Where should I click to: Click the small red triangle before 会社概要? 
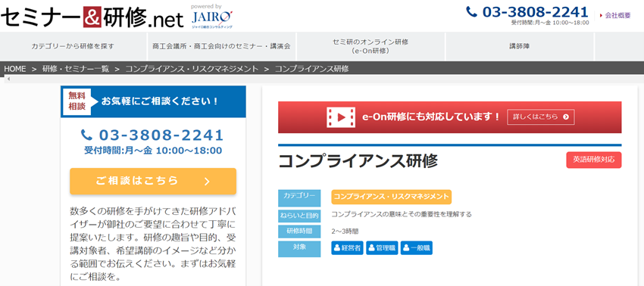point(601,16)
